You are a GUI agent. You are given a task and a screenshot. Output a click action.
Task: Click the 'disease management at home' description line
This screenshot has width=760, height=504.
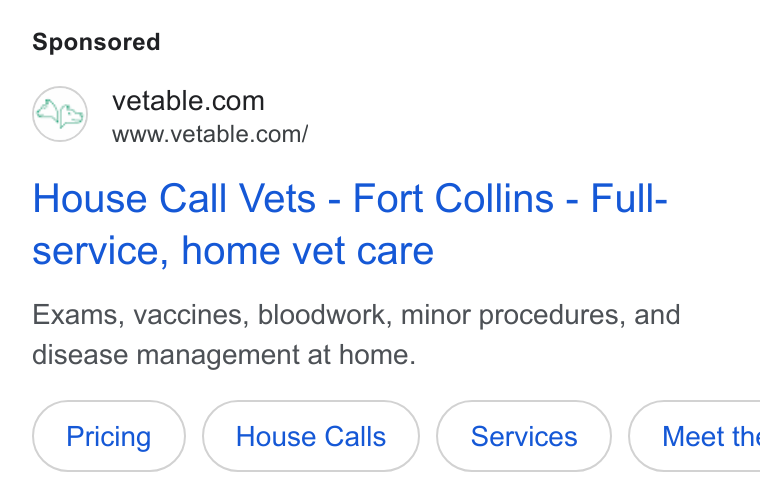click(x=224, y=355)
